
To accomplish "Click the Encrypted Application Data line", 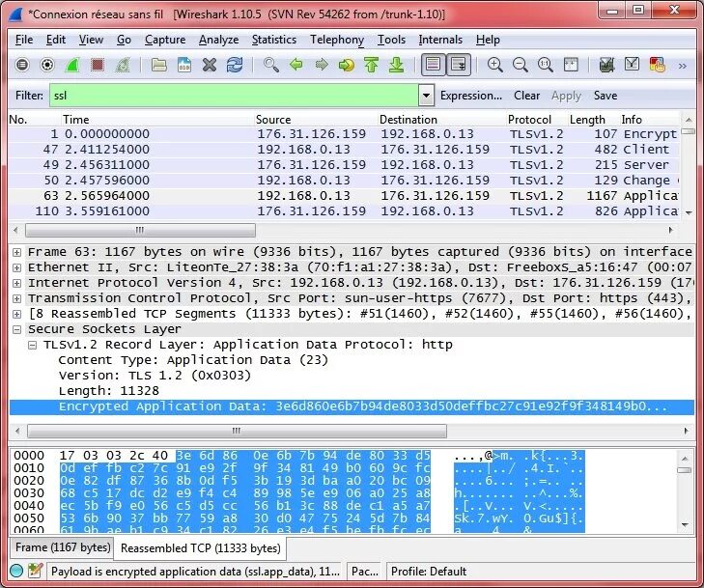I will click(352, 406).
